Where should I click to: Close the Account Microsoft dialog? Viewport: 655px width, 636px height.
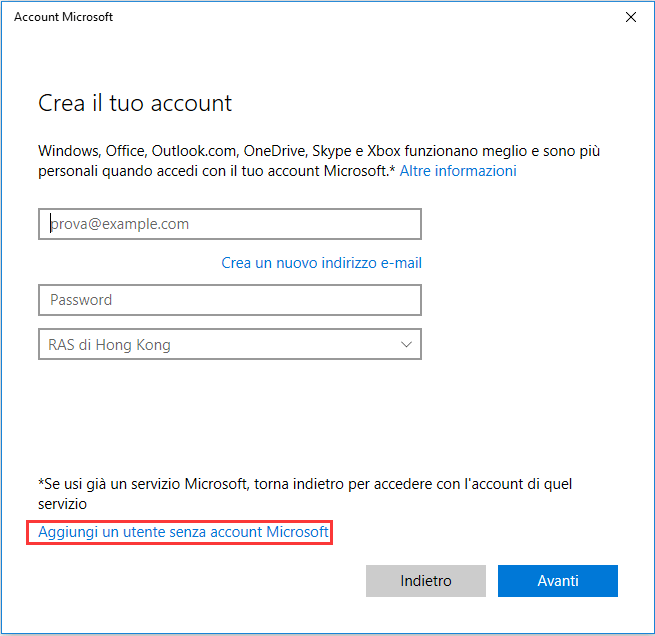(x=630, y=17)
